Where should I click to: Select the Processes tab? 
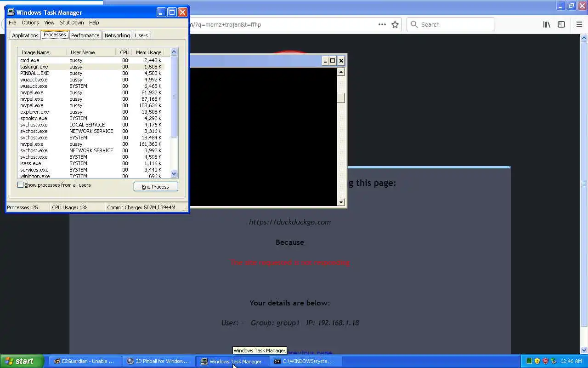coord(55,35)
